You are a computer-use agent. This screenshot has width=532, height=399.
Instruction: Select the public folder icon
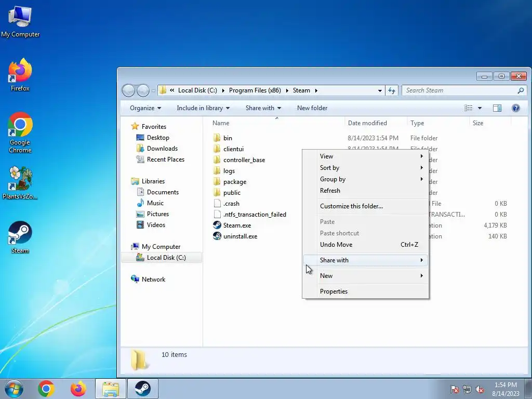[217, 192]
